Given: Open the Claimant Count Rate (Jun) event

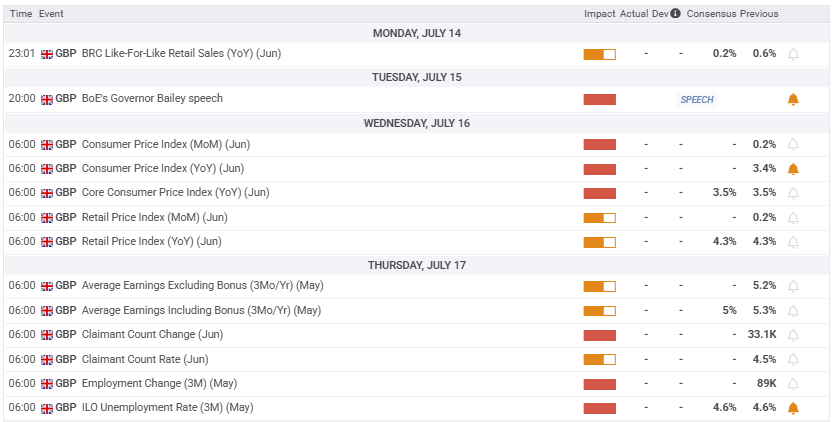Looking at the screenshot, I should (145, 359).
